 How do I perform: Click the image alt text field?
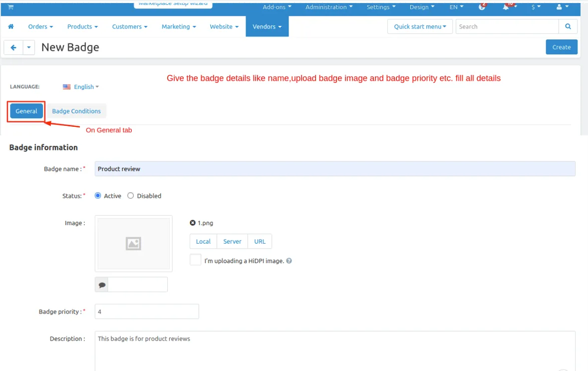138,285
